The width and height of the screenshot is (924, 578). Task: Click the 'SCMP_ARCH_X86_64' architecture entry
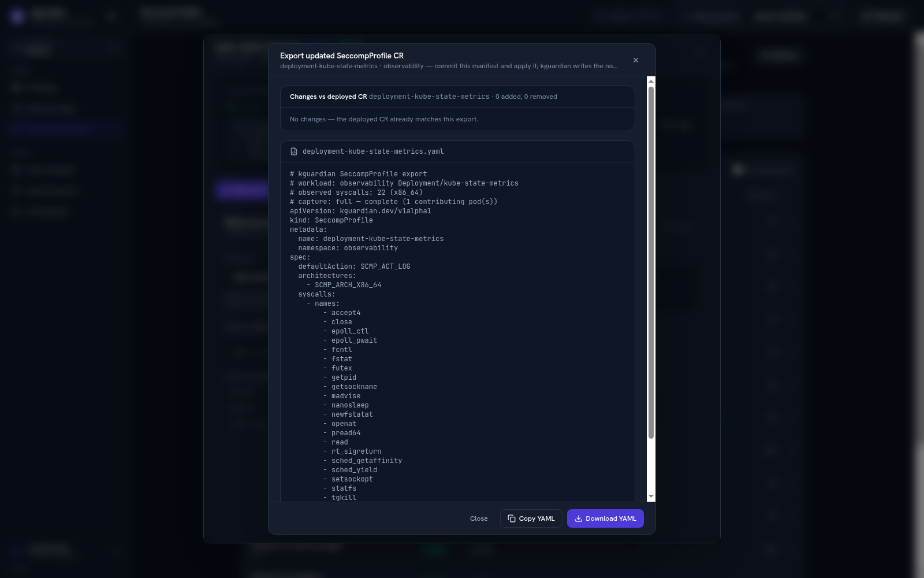348,285
